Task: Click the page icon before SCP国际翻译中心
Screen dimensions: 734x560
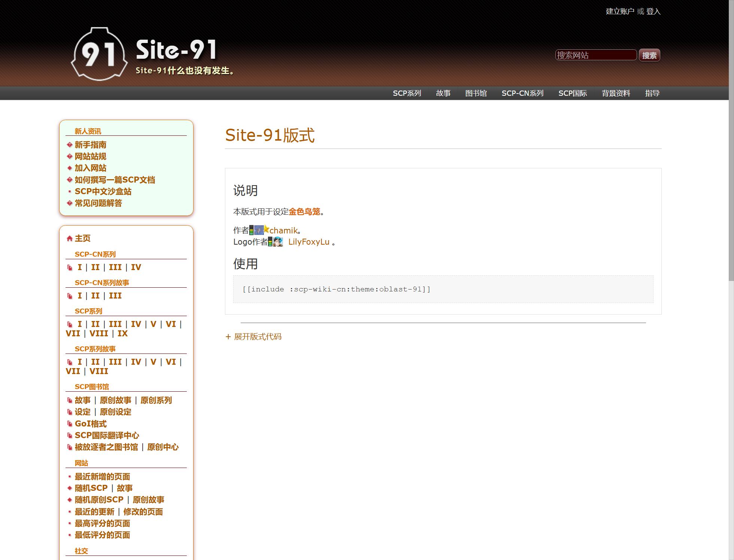Action: [70, 435]
